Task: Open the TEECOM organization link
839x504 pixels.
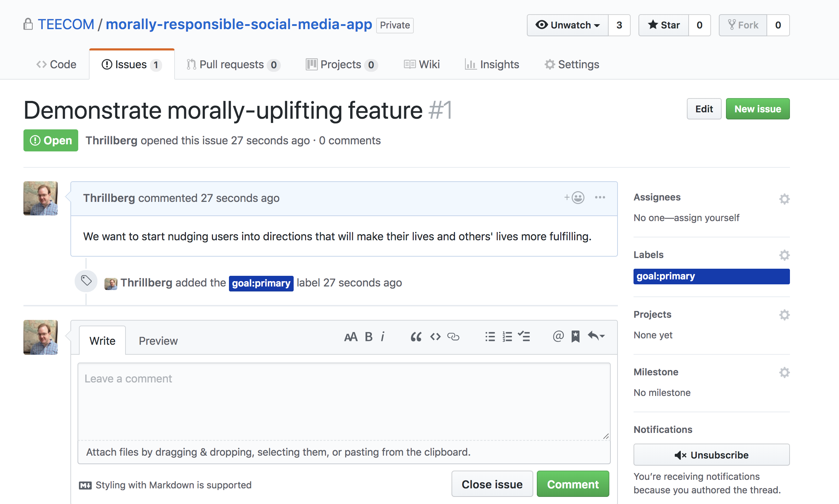Action: point(66,25)
